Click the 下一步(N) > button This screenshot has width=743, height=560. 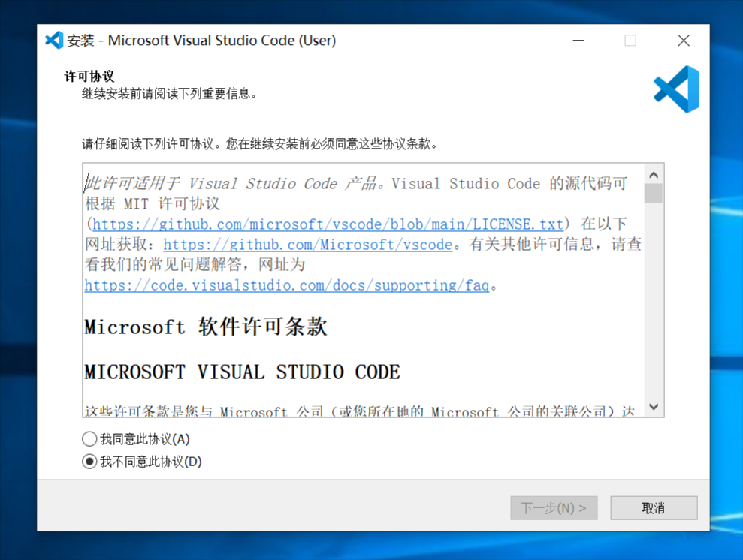tap(554, 508)
